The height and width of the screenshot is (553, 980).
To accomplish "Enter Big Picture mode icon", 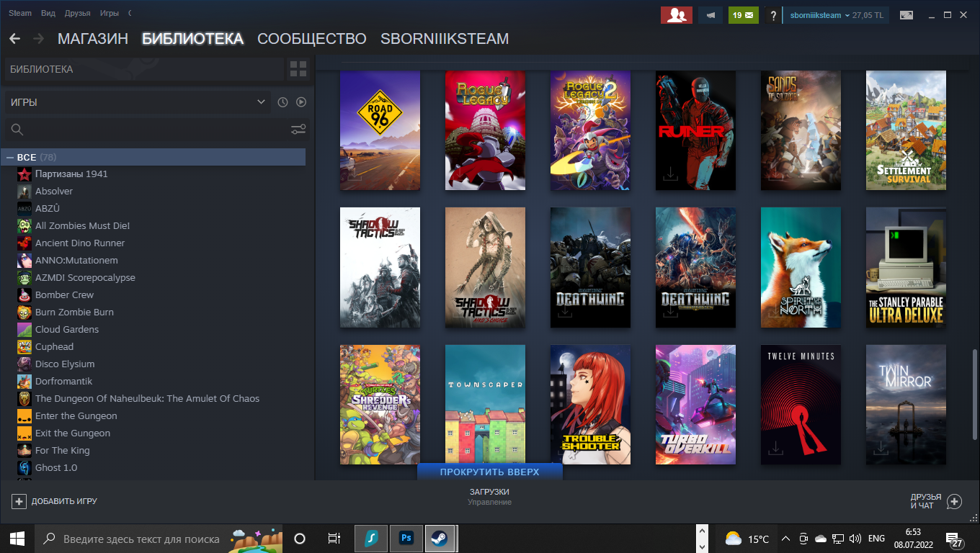I will (x=906, y=15).
